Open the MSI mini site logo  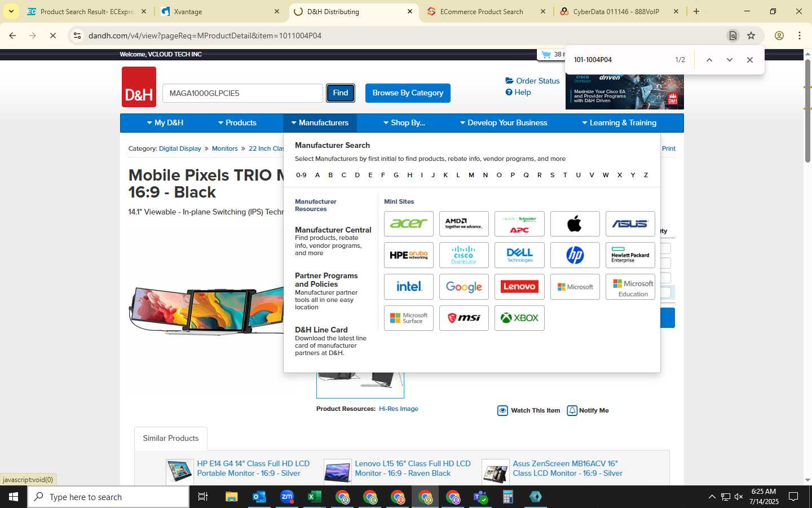click(464, 318)
